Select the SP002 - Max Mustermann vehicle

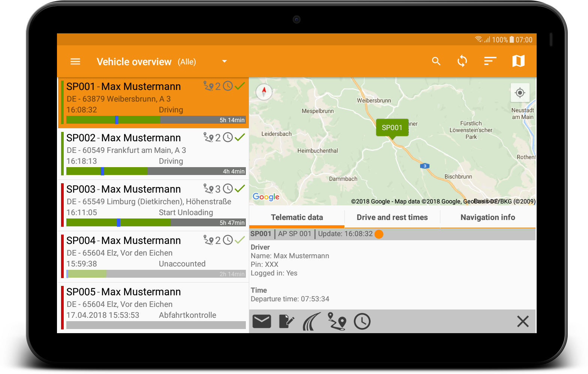click(x=154, y=154)
